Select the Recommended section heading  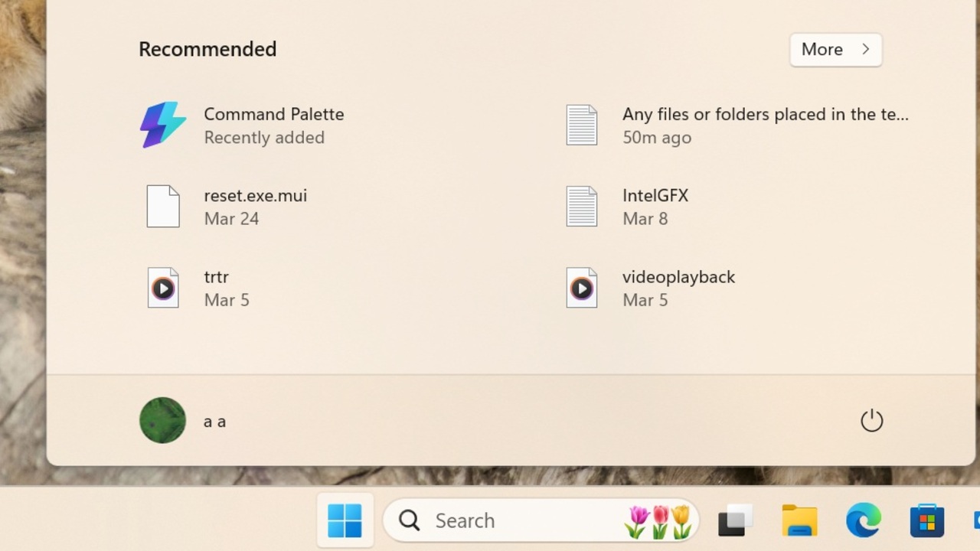(207, 49)
